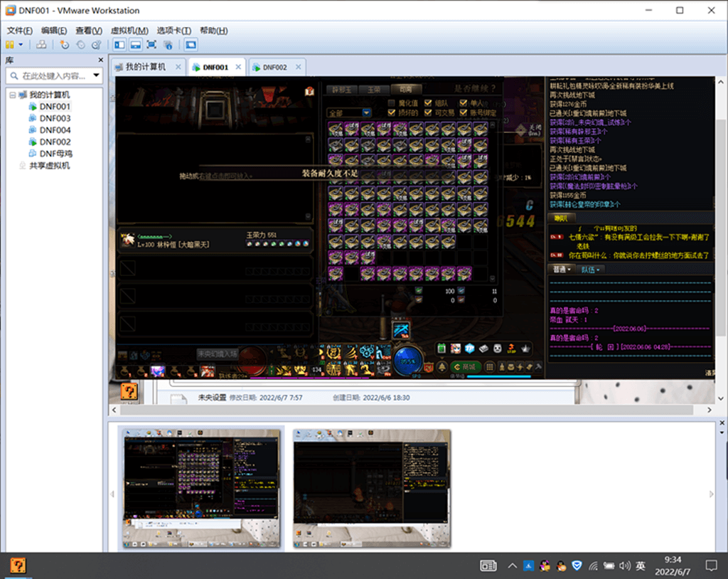Select the DNF001 thumbnail in thumbnail bar

click(x=201, y=488)
